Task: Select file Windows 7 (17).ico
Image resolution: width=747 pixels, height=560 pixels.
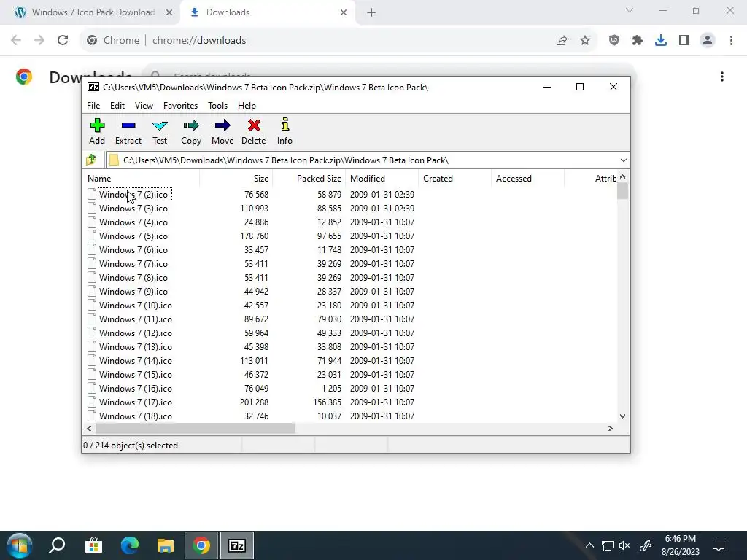Action: pos(135,402)
